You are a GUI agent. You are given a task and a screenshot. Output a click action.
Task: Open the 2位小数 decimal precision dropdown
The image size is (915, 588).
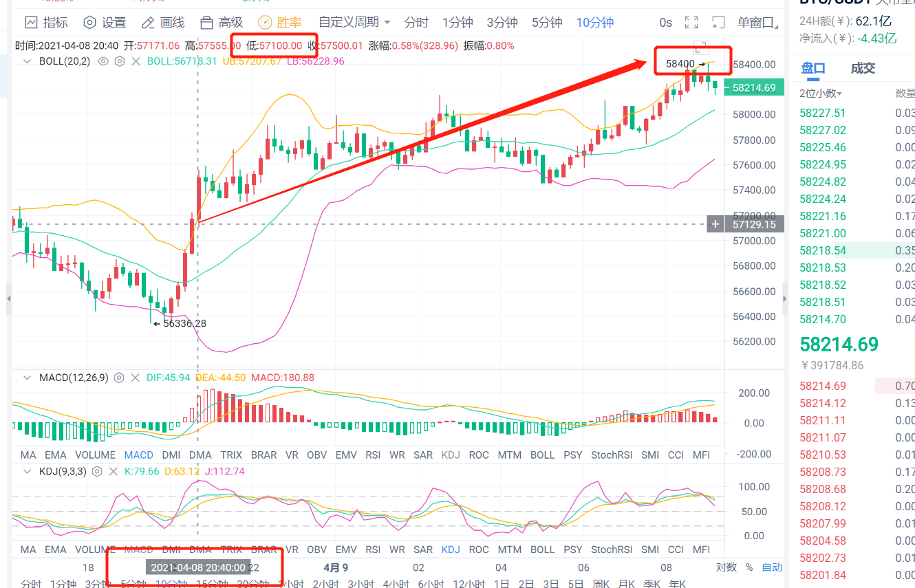(819, 93)
